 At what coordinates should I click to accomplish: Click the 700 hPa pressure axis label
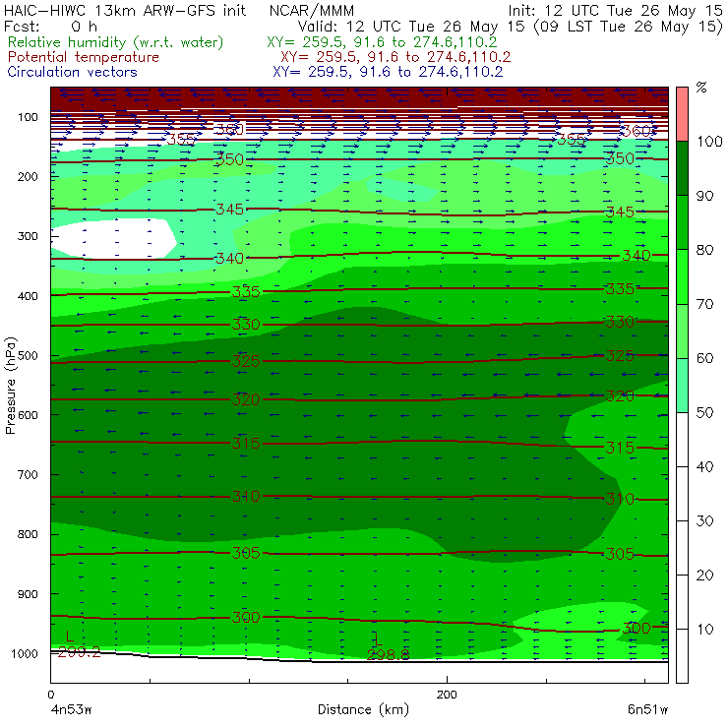[28, 474]
